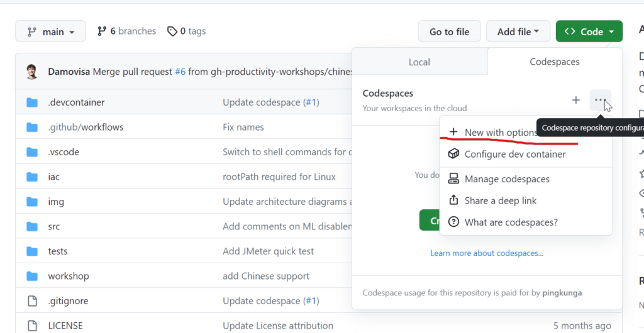Open Update License attribution commit message
The image size is (644, 333).
click(278, 325)
